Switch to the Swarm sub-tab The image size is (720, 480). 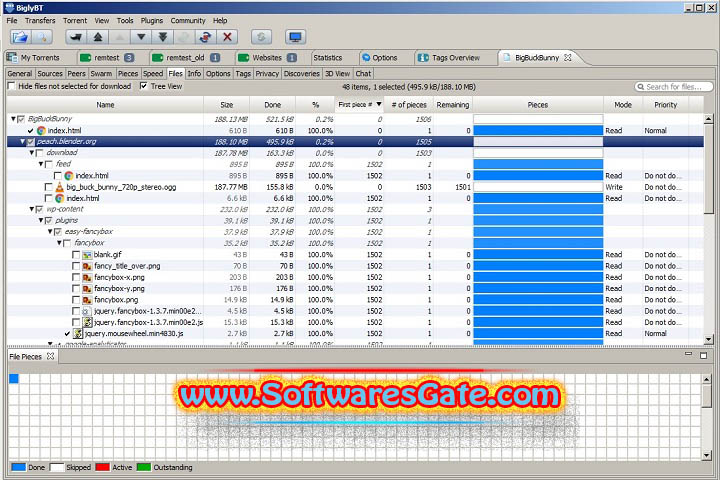(x=101, y=73)
